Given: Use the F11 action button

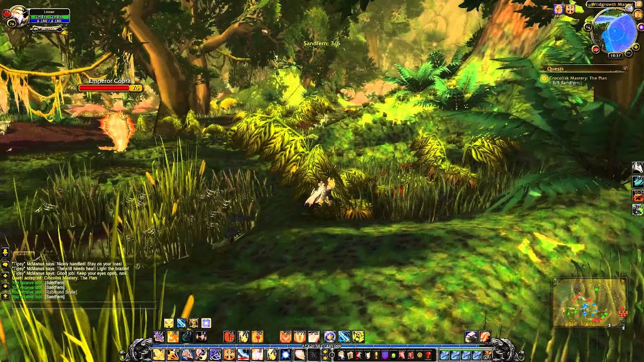Looking at the screenshot, I should [x=299, y=337].
